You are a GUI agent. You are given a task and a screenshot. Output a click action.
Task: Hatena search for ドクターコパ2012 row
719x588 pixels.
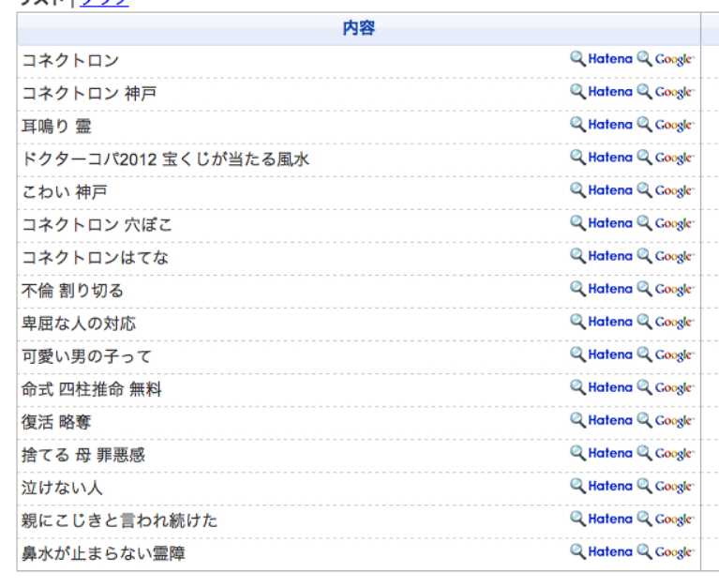pyautogui.click(x=601, y=158)
